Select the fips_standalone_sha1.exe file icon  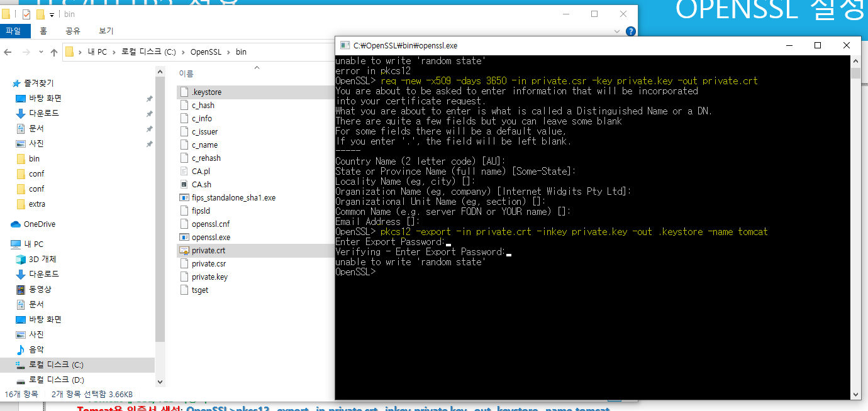pyautogui.click(x=184, y=197)
